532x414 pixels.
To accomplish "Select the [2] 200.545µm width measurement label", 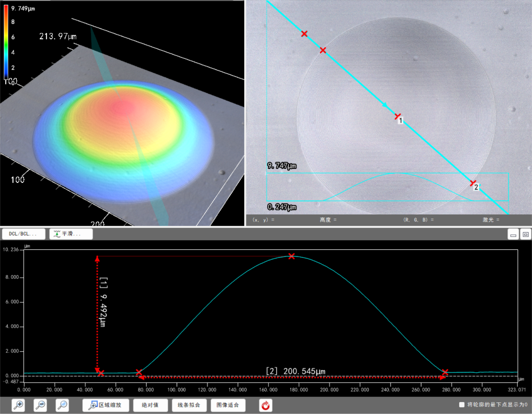I will tap(296, 371).
